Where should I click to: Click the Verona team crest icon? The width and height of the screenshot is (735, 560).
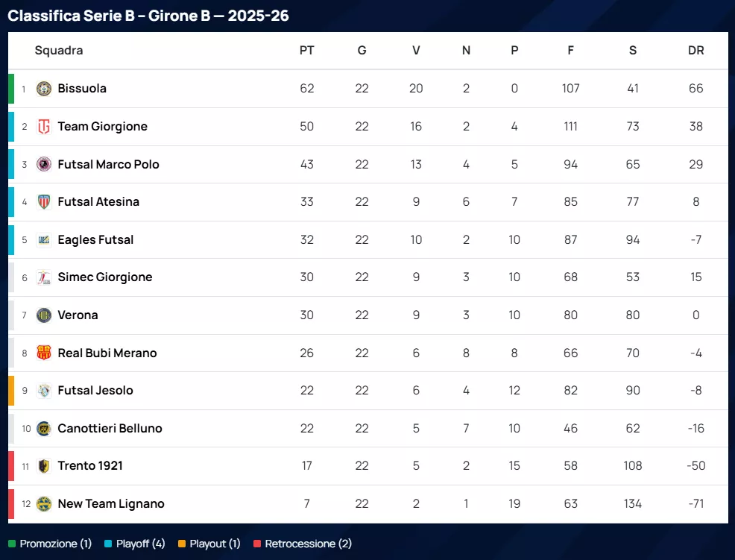pyautogui.click(x=44, y=315)
